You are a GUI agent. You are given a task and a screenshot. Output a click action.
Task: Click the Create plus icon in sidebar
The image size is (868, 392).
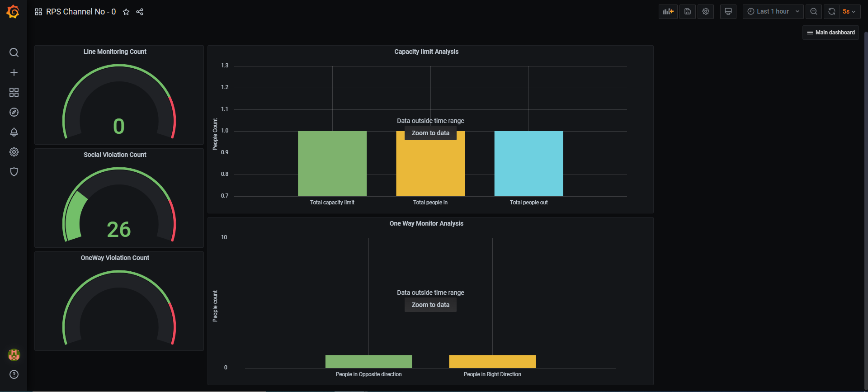pyautogui.click(x=14, y=72)
